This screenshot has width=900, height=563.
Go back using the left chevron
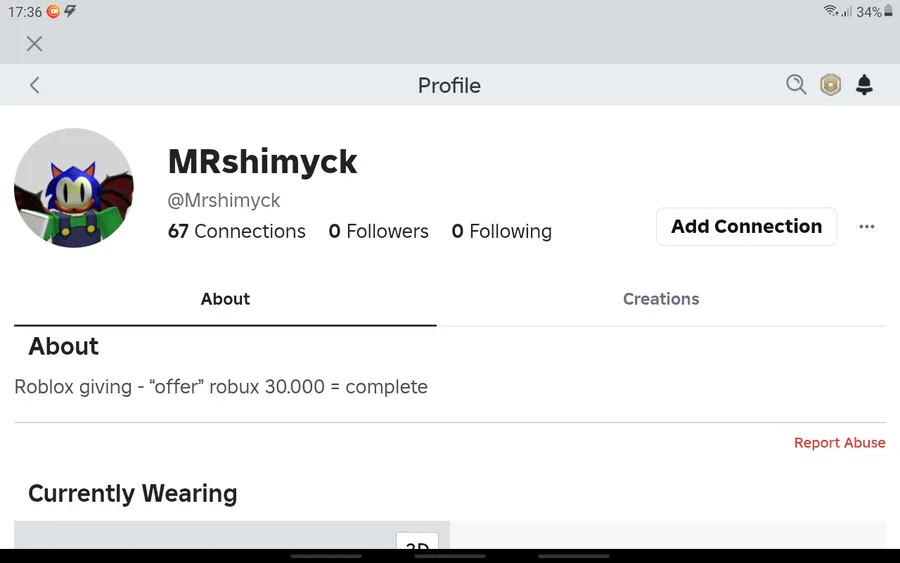(34, 86)
